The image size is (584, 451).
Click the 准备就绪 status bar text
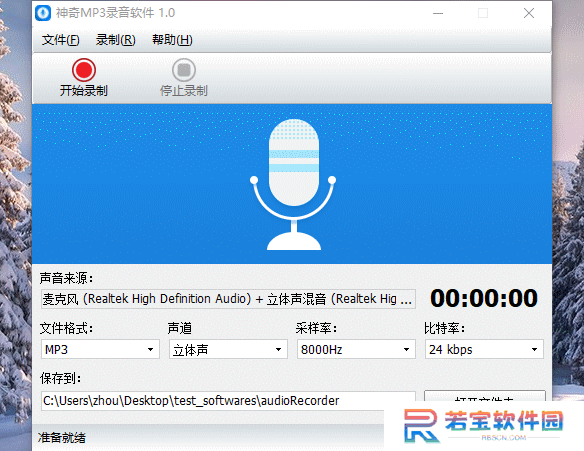click(62, 438)
